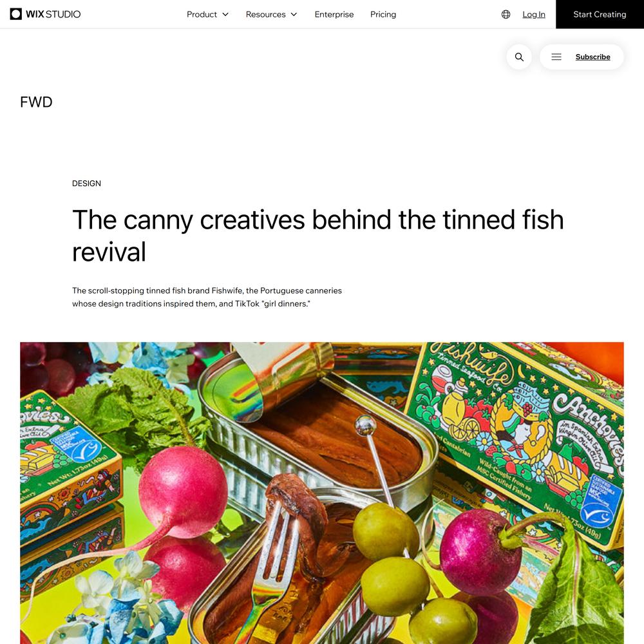The image size is (644, 644).
Task: Click the Start Creating button
Action: (600, 14)
